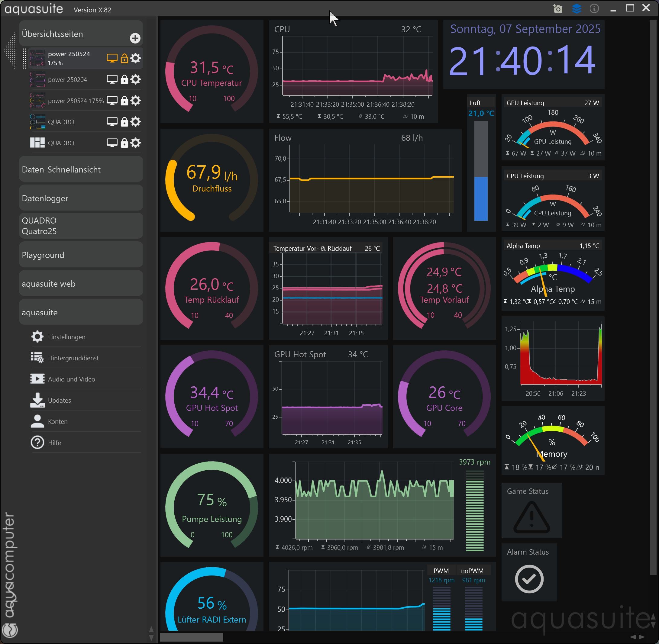Click the camera screenshot icon in title bar
The image size is (659, 644).
tap(557, 8)
